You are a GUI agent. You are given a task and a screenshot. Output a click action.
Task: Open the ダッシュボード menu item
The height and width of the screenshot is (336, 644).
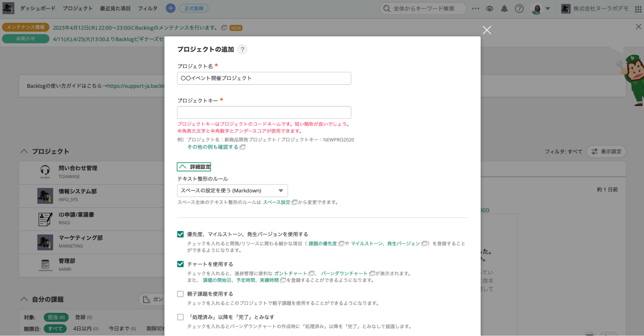pos(38,8)
